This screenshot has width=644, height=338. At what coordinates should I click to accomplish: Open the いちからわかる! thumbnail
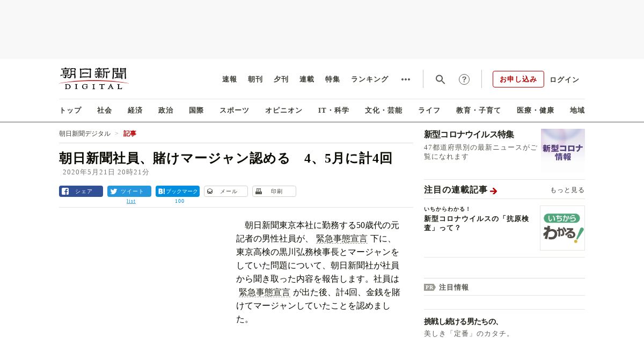click(562, 228)
